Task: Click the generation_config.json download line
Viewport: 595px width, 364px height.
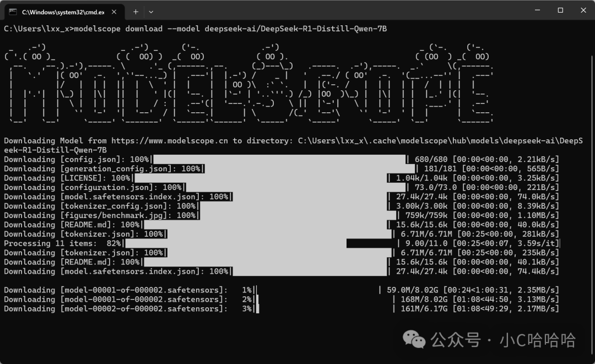Action: click(x=281, y=169)
